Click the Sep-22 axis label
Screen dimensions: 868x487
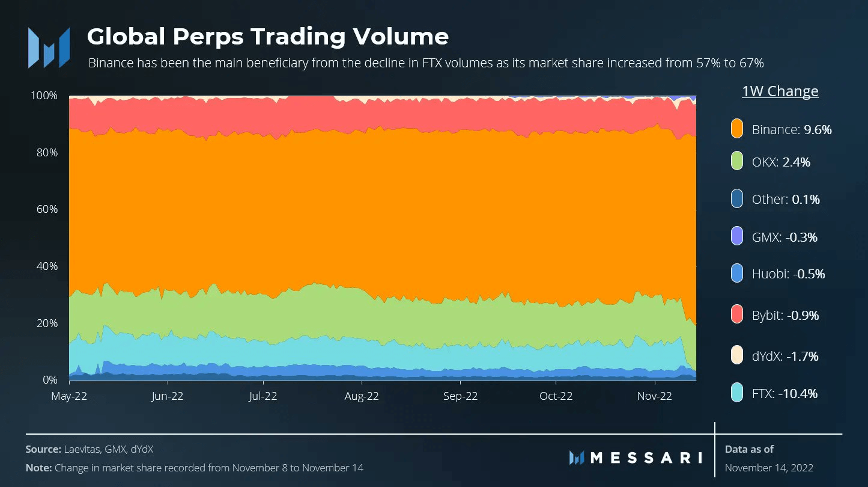pyautogui.click(x=460, y=396)
